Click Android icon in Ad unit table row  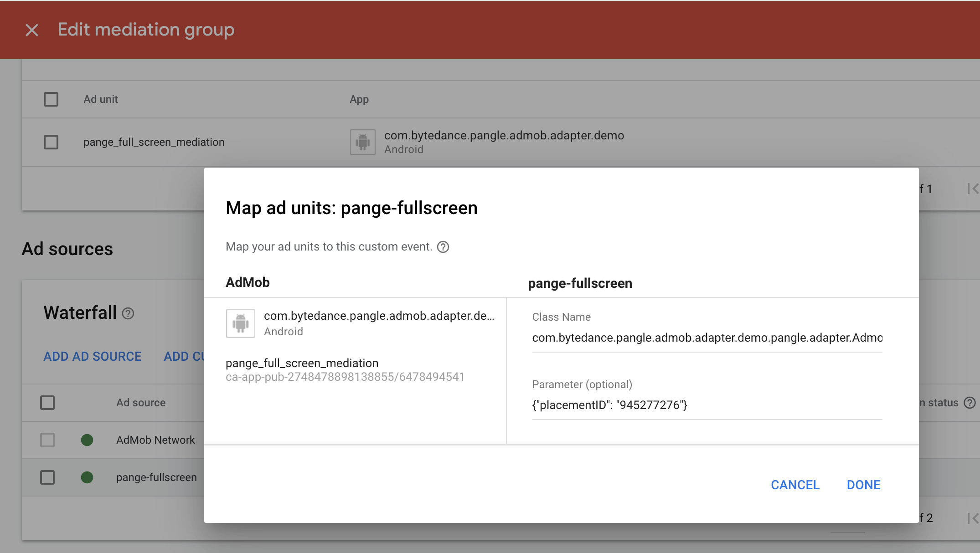pyautogui.click(x=363, y=142)
